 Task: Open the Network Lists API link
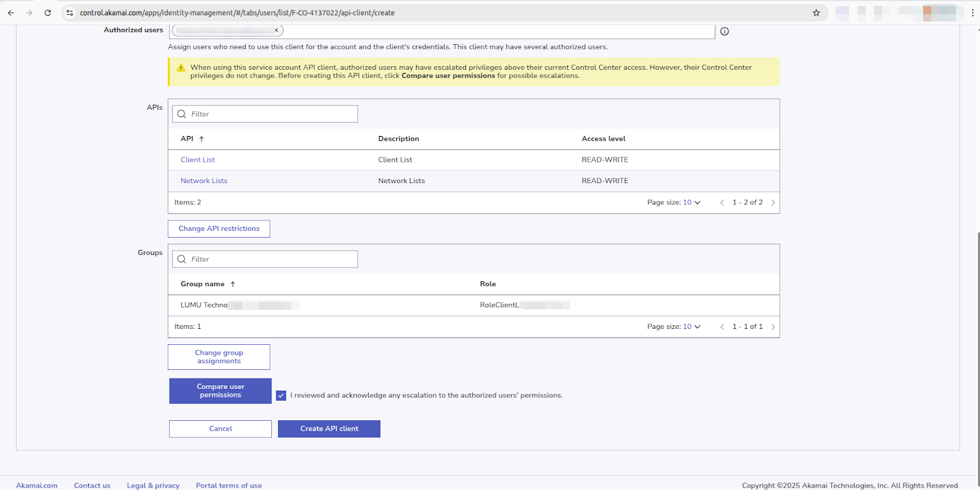(203, 181)
